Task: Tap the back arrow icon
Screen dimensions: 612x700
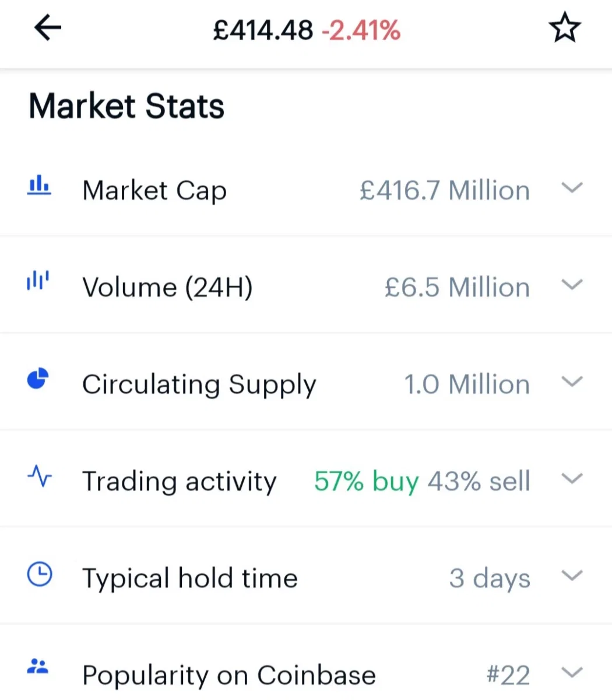Action: point(48,28)
